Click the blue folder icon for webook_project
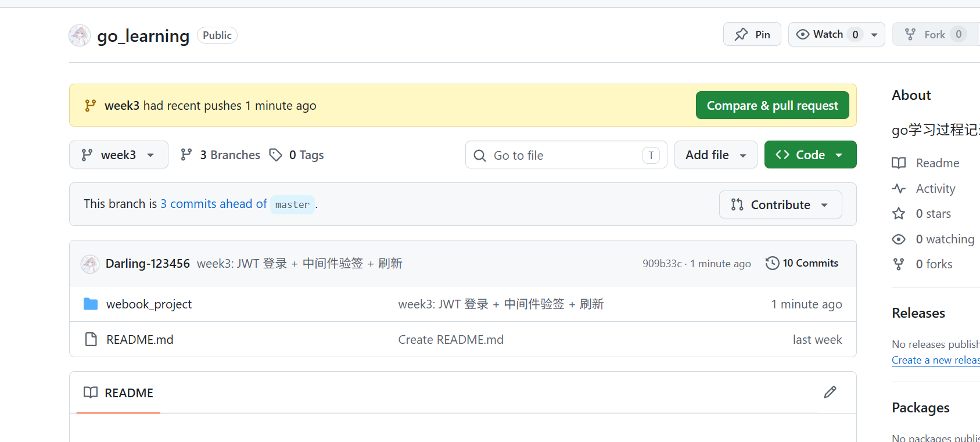The image size is (980, 442). 91,304
